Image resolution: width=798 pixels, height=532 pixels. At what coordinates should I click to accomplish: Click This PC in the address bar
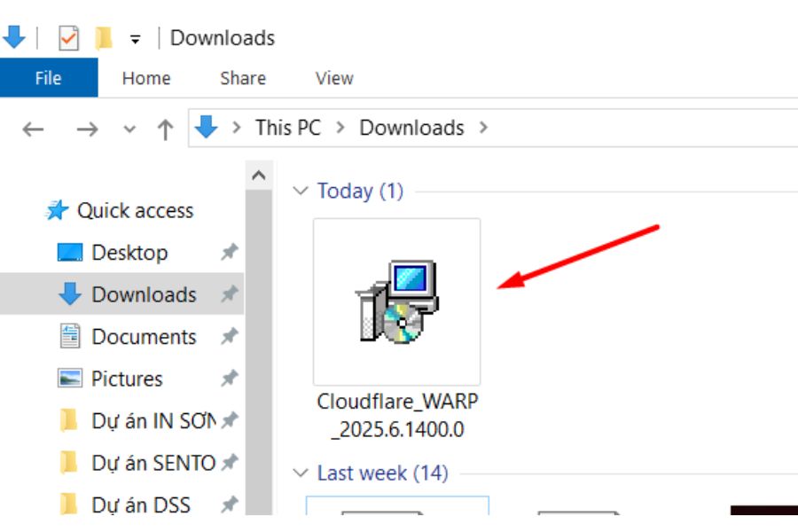tap(287, 128)
